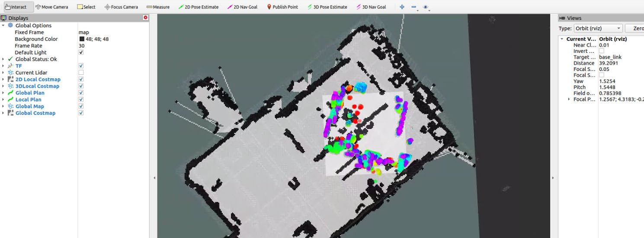Expand the TF display node
644x238 pixels.
coord(3,66)
